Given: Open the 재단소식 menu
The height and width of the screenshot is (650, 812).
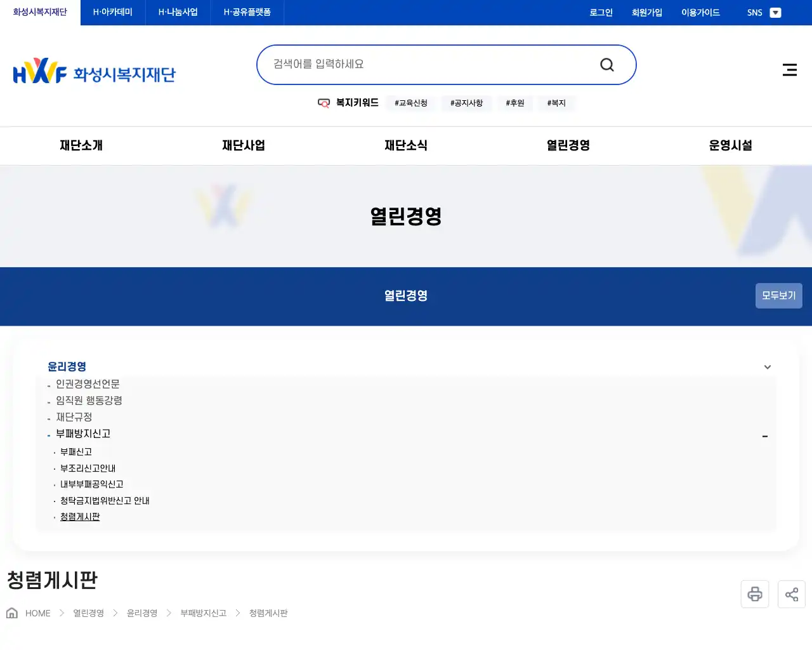Looking at the screenshot, I should click(x=406, y=145).
